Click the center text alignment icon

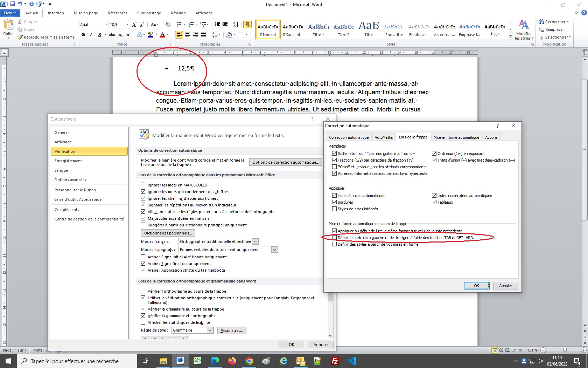click(187, 35)
